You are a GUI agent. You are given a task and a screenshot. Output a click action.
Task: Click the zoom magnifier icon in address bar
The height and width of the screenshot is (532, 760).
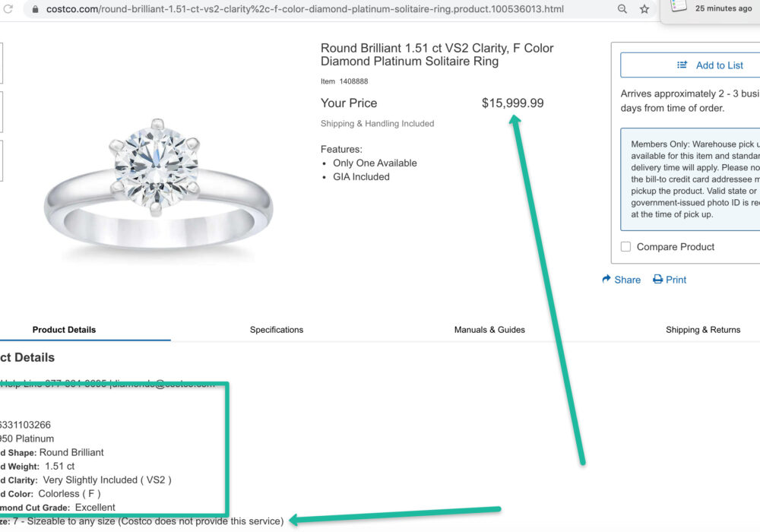point(622,9)
